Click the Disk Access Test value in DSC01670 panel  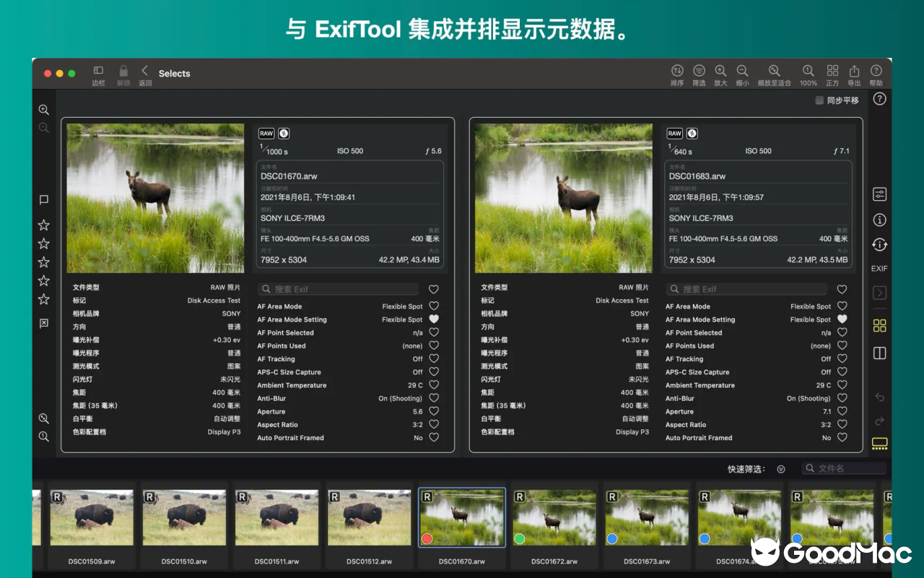[214, 301]
